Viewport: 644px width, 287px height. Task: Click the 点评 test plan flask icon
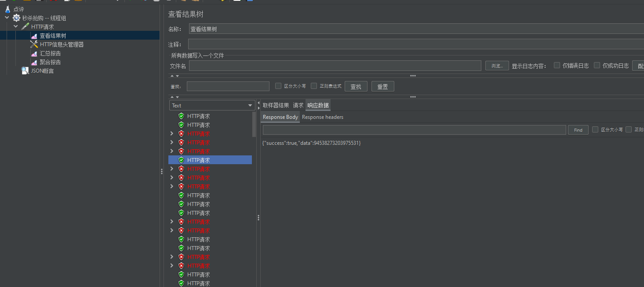coord(7,9)
